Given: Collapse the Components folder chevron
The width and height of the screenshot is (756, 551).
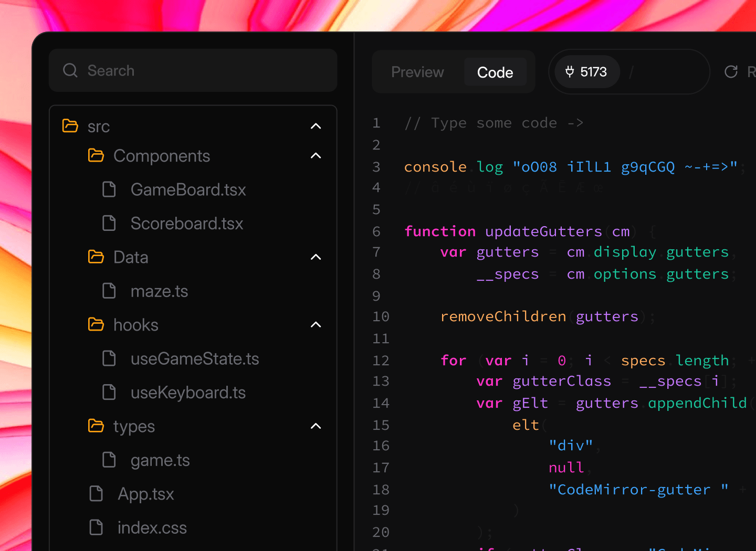Looking at the screenshot, I should pyautogui.click(x=316, y=155).
